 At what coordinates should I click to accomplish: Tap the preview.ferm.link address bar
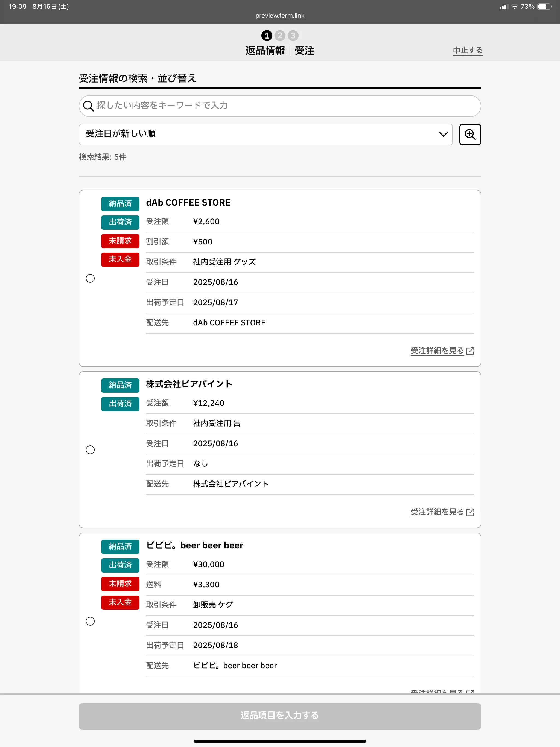click(x=280, y=16)
